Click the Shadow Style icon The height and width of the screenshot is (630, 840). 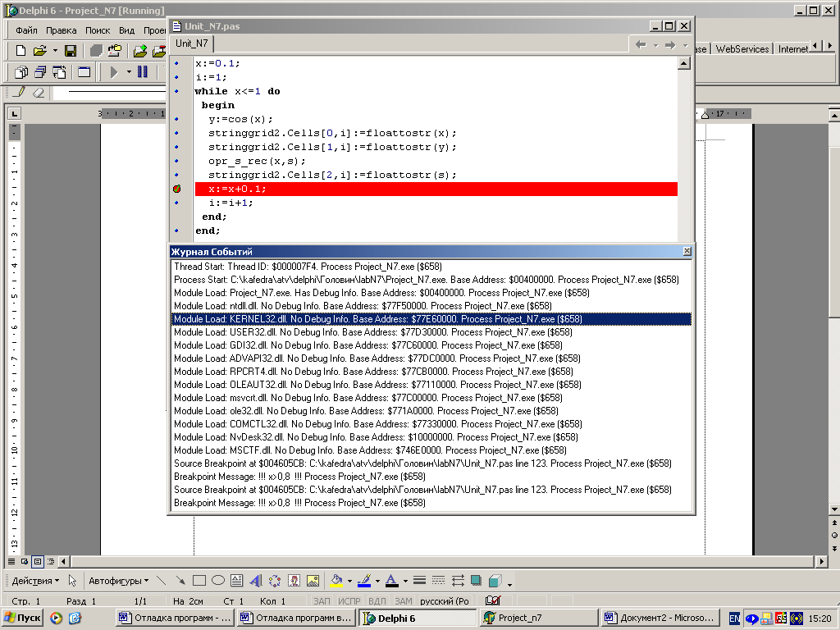point(477,581)
